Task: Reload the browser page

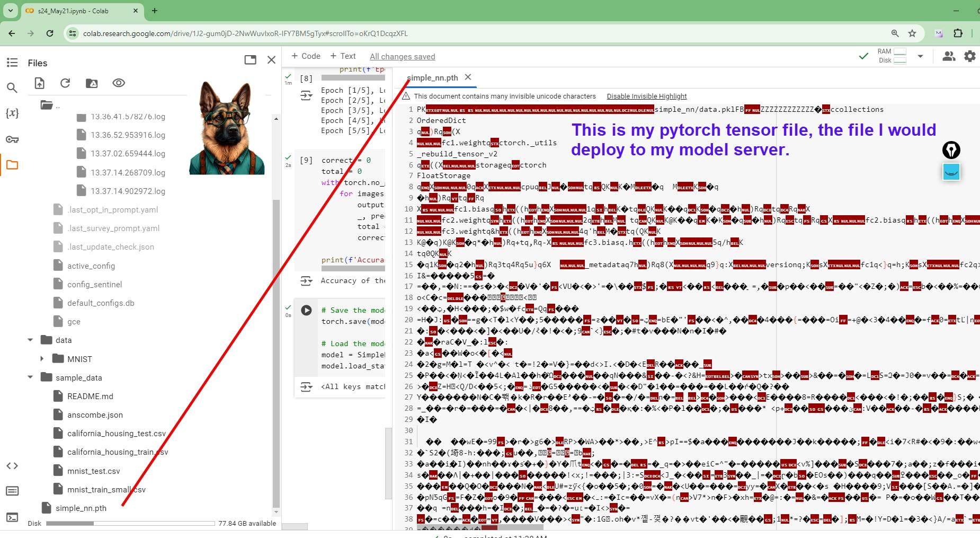Action: point(50,33)
